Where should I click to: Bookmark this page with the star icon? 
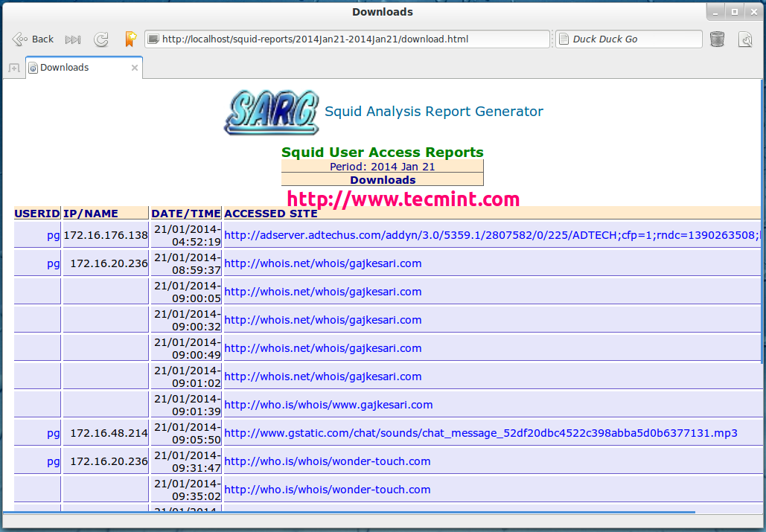[x=130, y=39]
